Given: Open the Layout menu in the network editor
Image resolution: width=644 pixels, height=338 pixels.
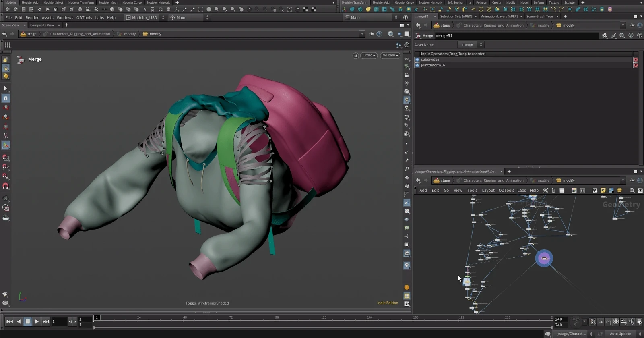Looking at the screenshot, I should (x=488, y=191).
